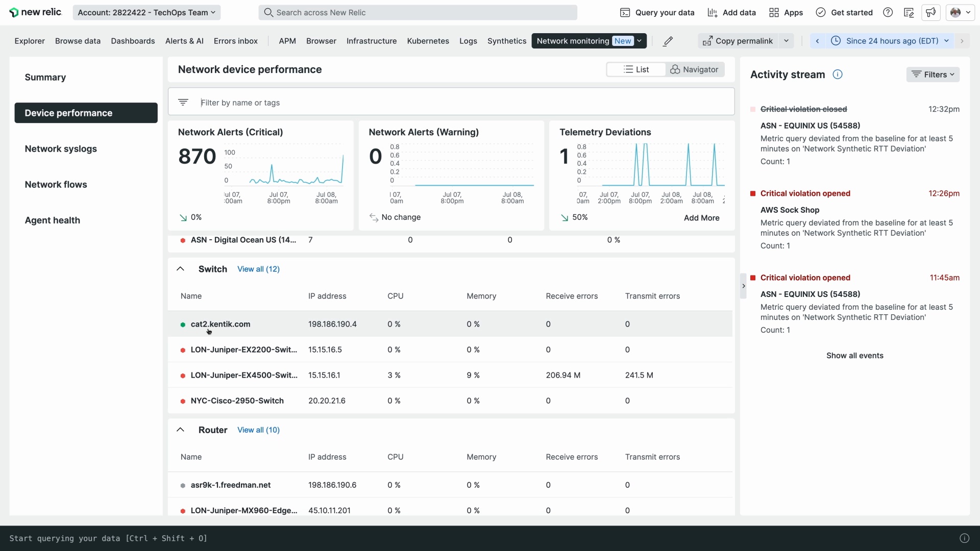
Task: Click Show all events
Action: point(855,356)
